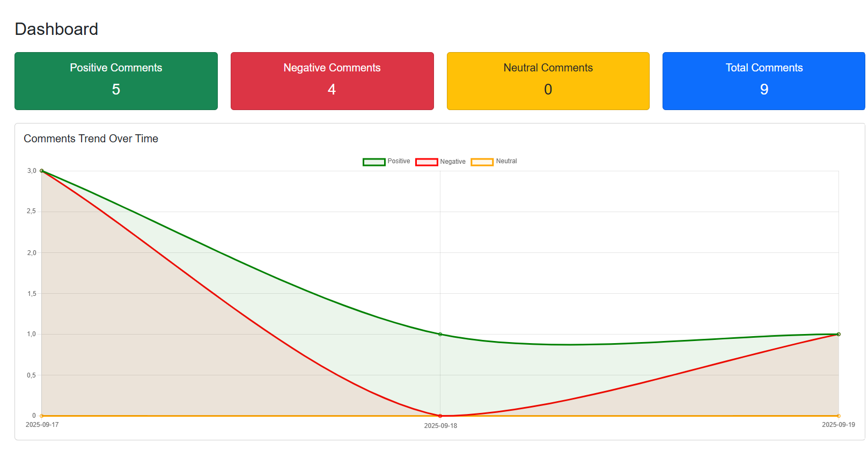
Task: Click the orange Neutral point on 2025-09-17
Action: click(x=42, y=416)
